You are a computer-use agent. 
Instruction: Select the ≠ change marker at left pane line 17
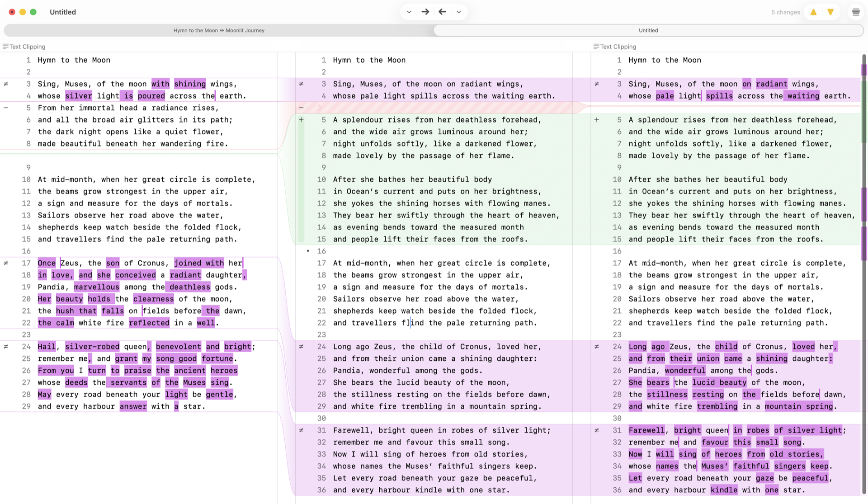pos(6,263)
